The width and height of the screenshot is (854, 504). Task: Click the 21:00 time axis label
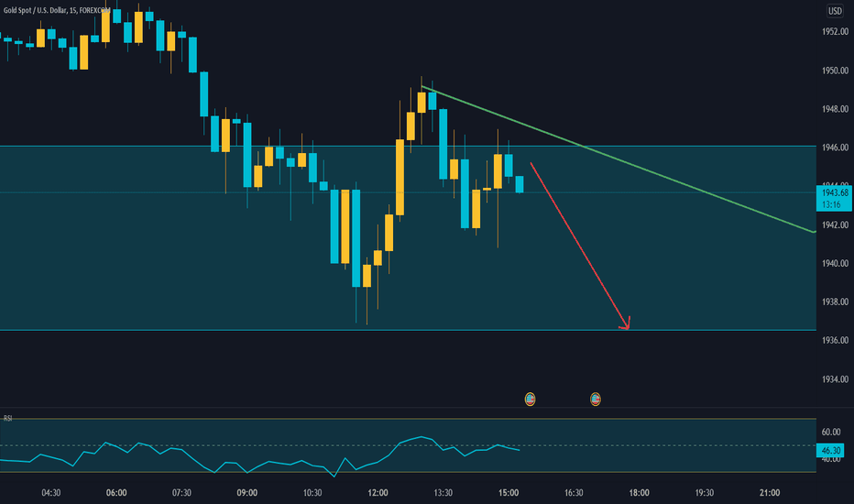770,493
